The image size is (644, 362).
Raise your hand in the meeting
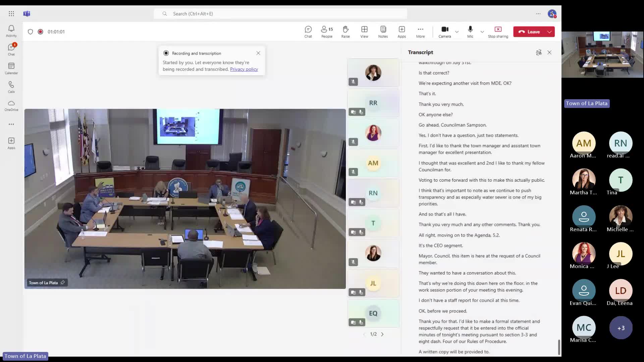pos(345,32)
